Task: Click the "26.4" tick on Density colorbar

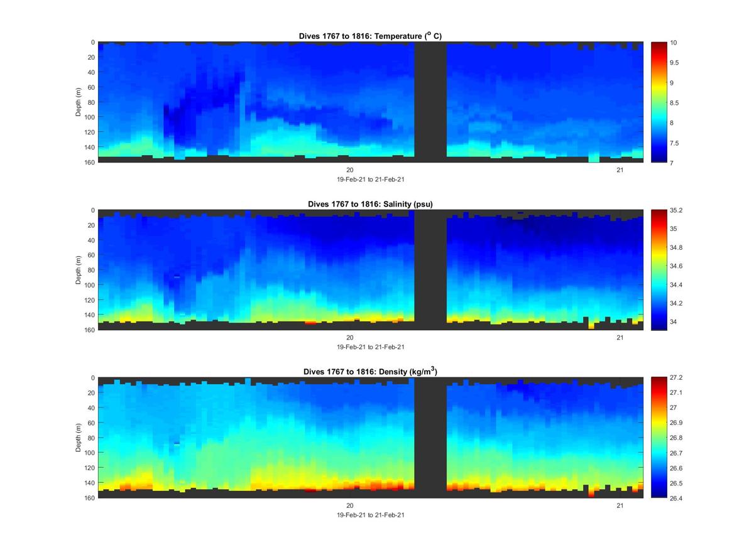Action: tap(677, 498)
